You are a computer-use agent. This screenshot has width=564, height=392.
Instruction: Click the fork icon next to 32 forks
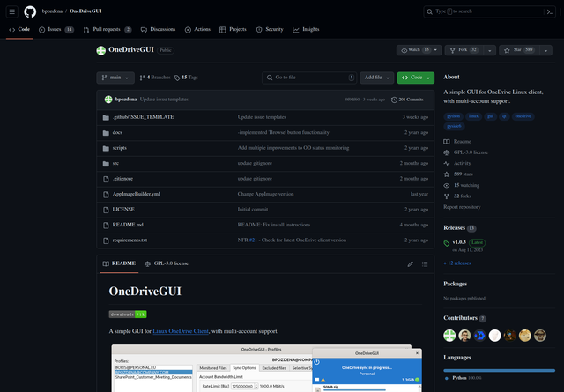[447, 196]
